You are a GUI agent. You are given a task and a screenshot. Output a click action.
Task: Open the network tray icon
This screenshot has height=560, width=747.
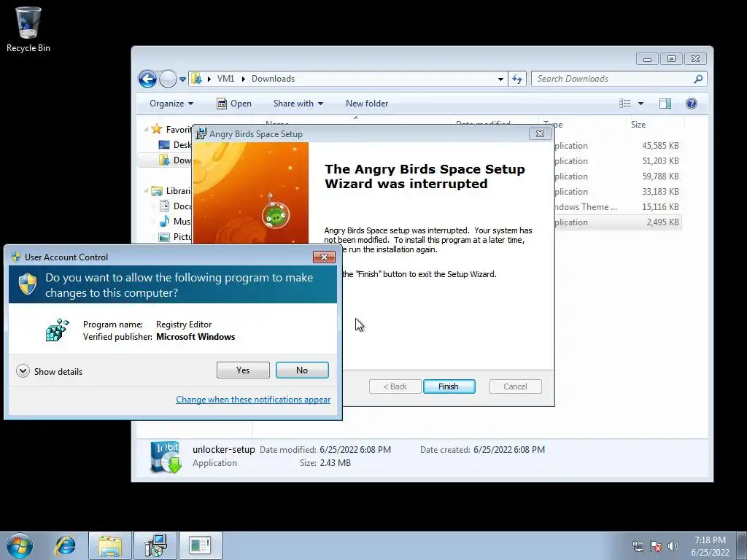pyautogui.click(x=638, y=546)
